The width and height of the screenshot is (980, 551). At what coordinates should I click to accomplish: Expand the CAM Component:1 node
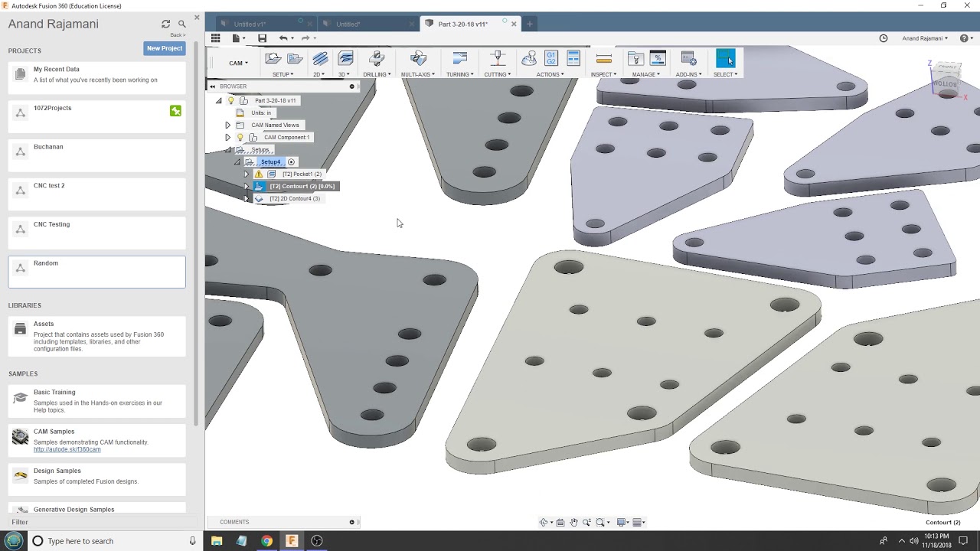tap(227, 137)
